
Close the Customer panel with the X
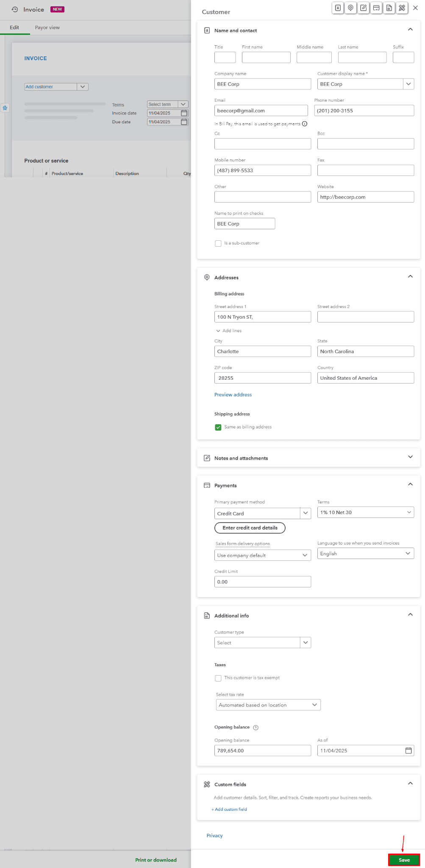[415, 8]
